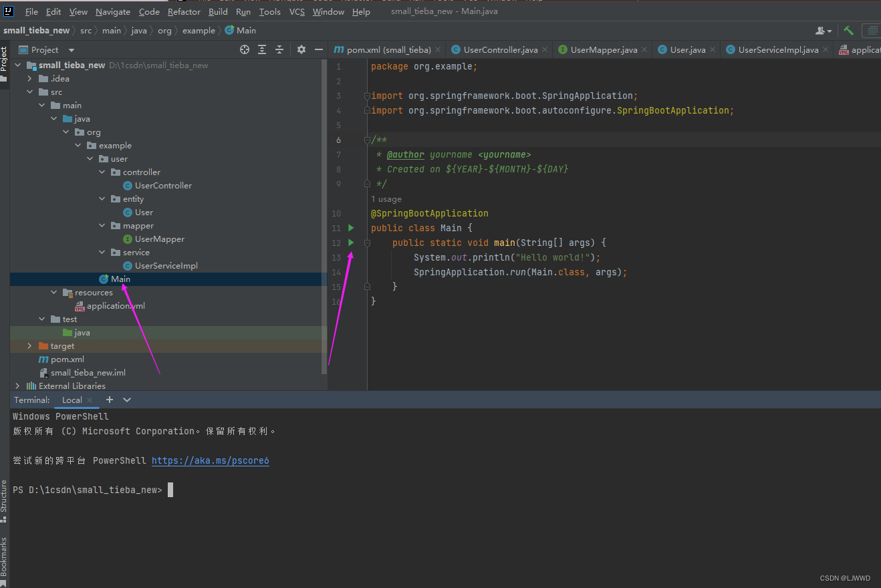
Task: Open terminal tab options dropdown arrow
Action: pos(127,400)
